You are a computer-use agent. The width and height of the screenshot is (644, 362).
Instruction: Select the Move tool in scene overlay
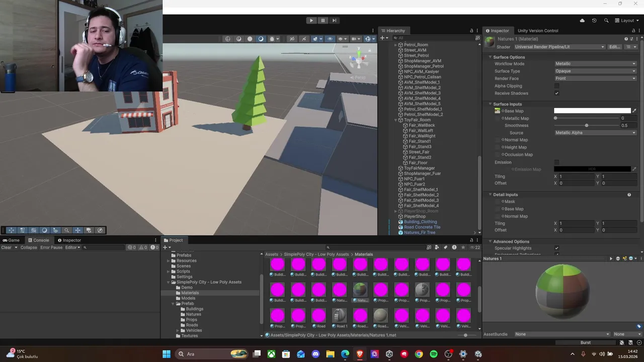point(11,230)
